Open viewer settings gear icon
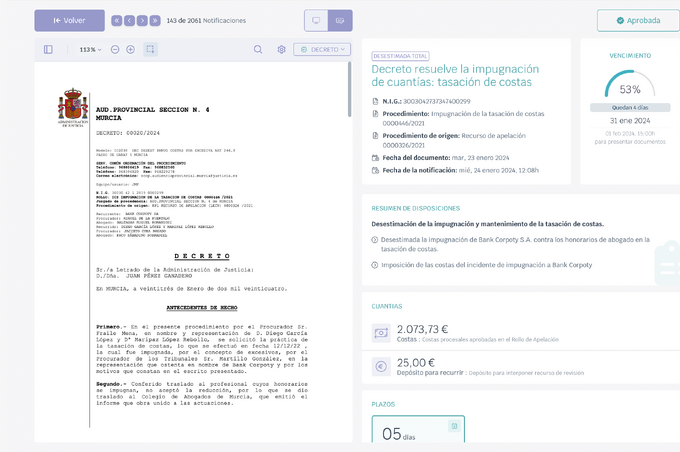 [x=281, y=49]
